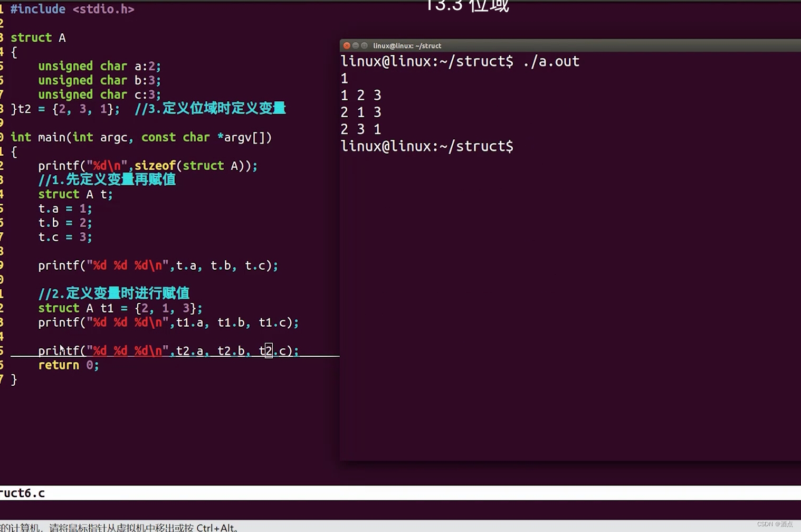This screenshot has width=801, height=532.
Task: Click the 'struct A' declaration line
Action: tap(38, 37)
